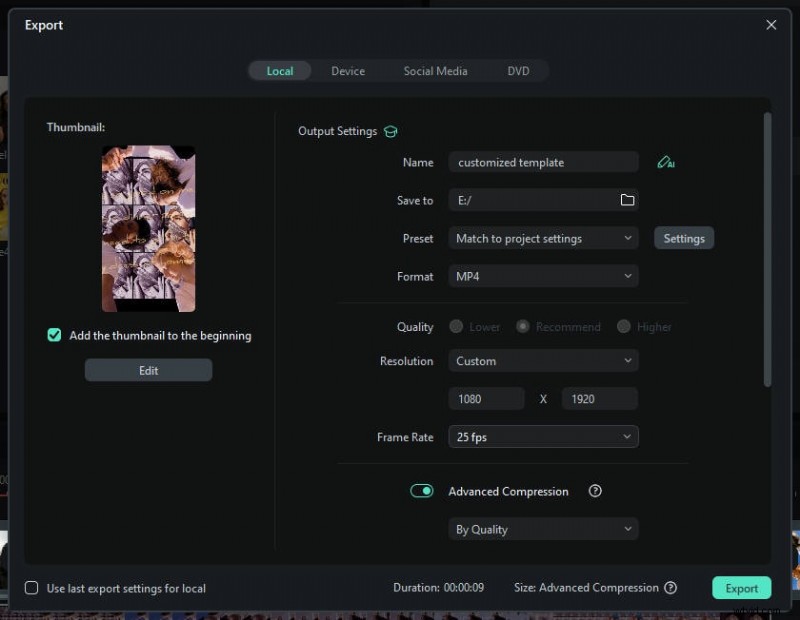Image resolution: width=800 pixels, height=620 pixels.
Task: Enable Use last export settings for local
Action: [31, 588]
